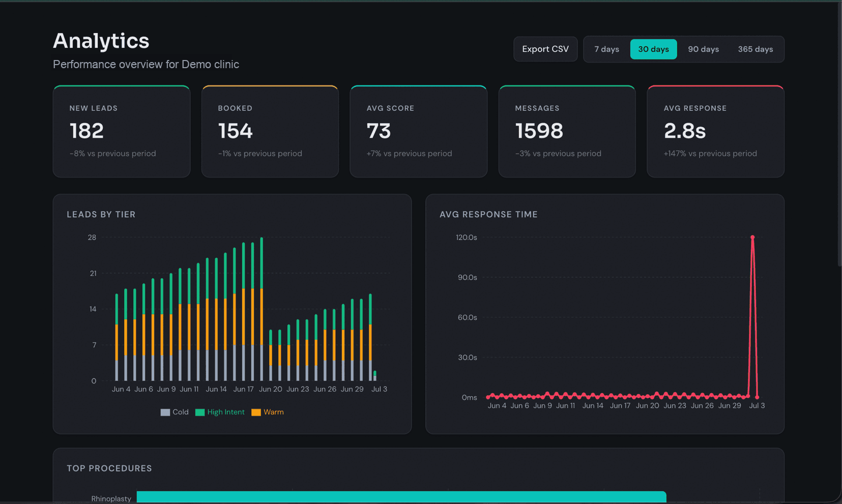842x504 pixels.
Task: Click the High Intent legend label
Action: click(x=226, y=412)
